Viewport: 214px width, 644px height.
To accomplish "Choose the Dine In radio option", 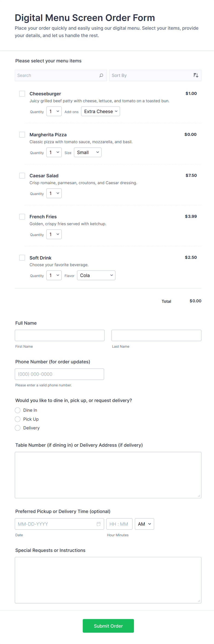I will (x=18, y=410).
